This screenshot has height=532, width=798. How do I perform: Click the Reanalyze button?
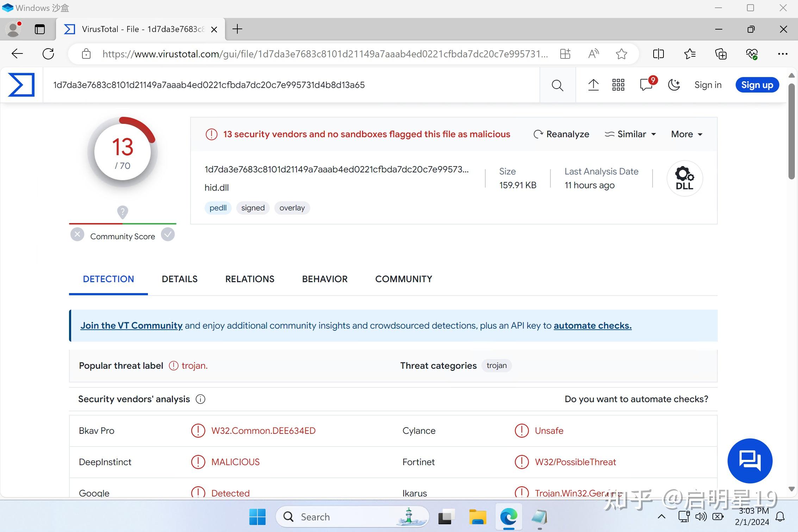561,134
